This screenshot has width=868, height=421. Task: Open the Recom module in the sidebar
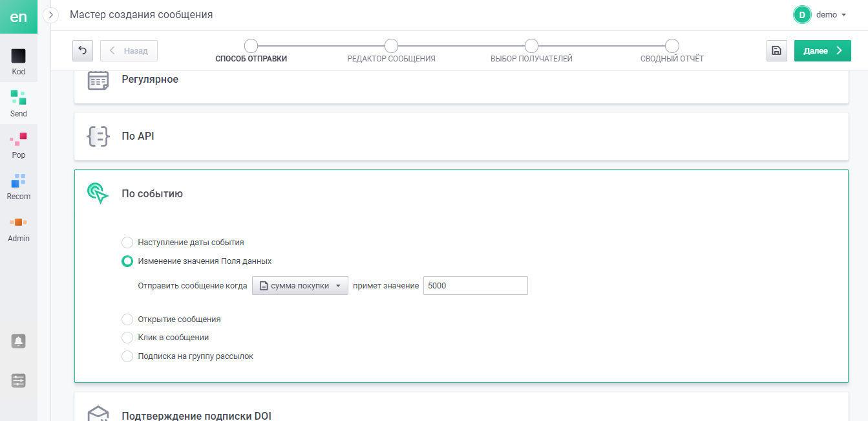click(19, 186)
